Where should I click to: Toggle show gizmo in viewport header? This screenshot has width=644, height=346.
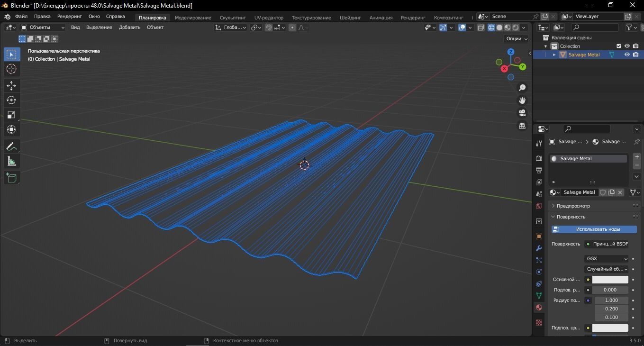[x=443, y=27]
